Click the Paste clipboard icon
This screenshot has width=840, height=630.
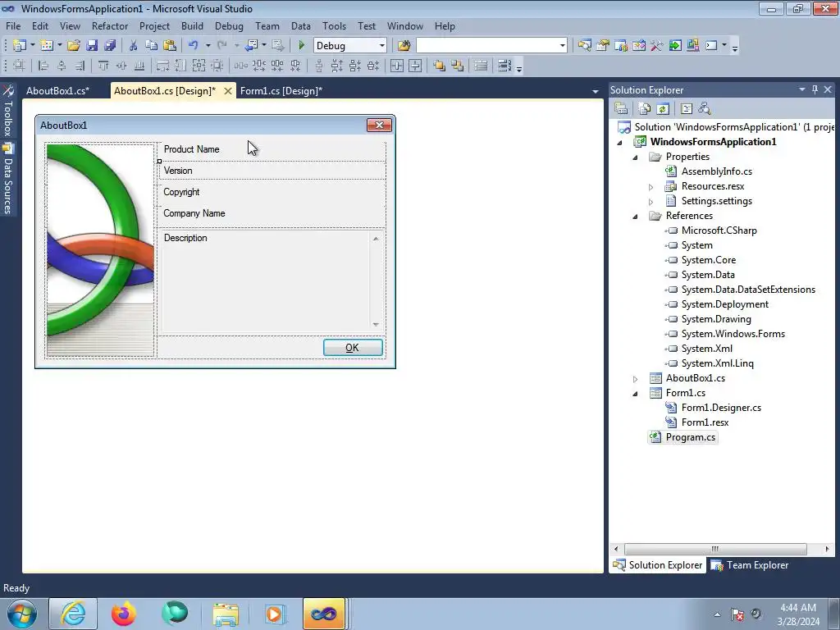[170, 46]
